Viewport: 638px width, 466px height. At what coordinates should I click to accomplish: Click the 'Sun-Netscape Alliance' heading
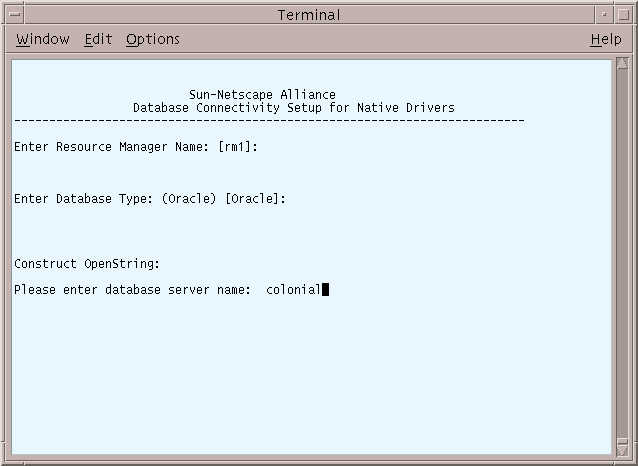click(x=262, y=95)
